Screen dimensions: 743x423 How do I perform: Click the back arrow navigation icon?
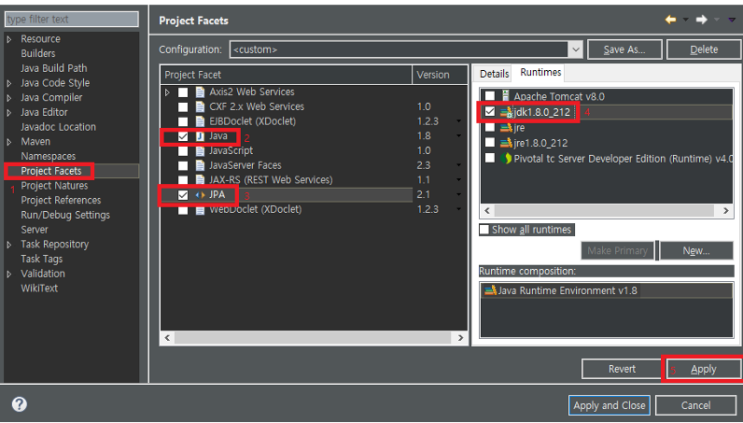pos(671,19)
